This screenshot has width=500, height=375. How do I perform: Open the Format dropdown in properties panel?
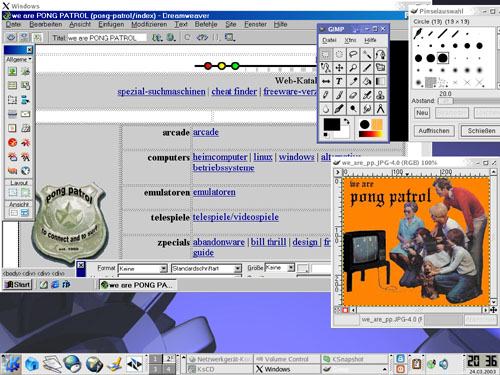(x=142, y=268)
